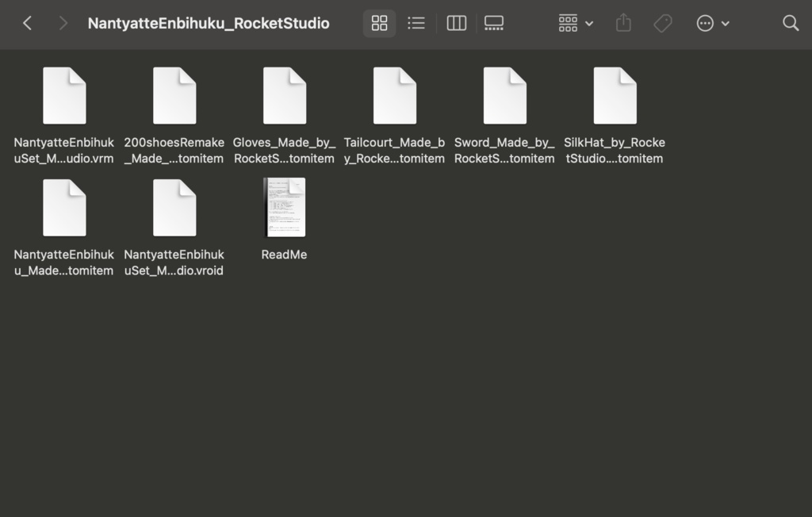Select the NantyatteEnbihukuSet .vrm file icon
Image resolution: width=812 pixels, height=517 pixels.
[64, 96]
